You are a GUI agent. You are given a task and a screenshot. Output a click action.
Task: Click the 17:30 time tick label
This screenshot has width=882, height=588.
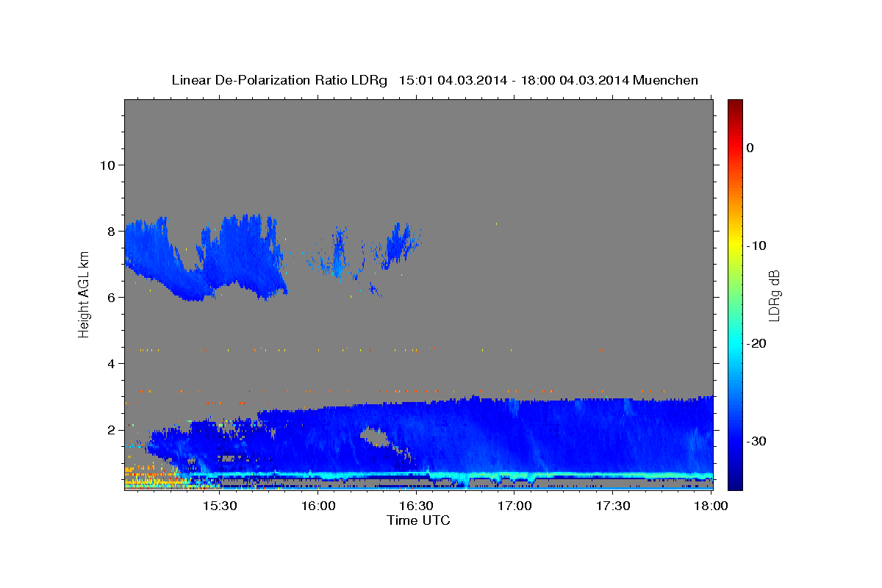pos(612,506)
